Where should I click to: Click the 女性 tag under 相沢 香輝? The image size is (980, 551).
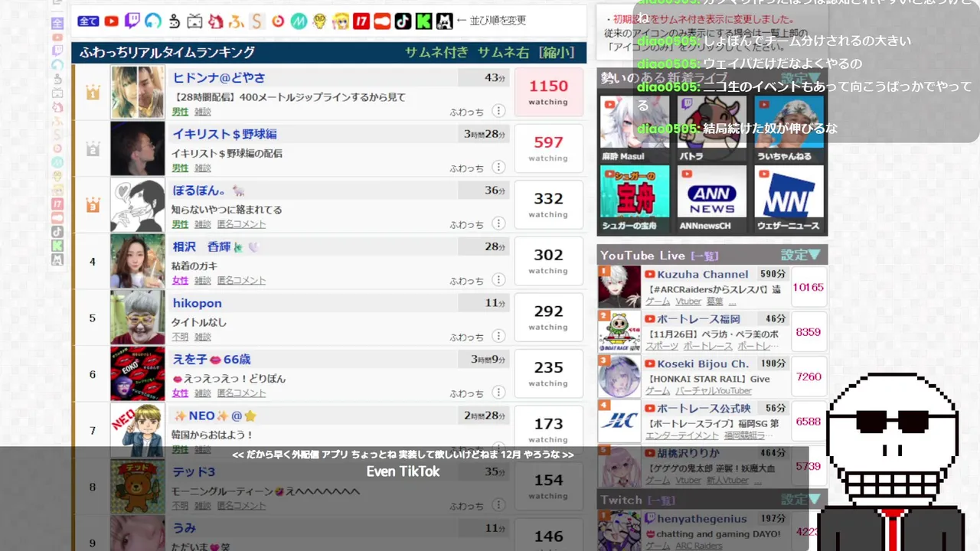point(180,281)
